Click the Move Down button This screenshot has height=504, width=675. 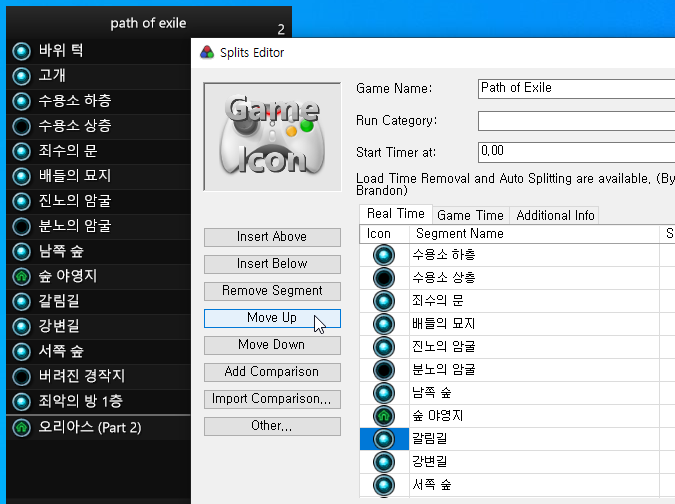(272, 345)
